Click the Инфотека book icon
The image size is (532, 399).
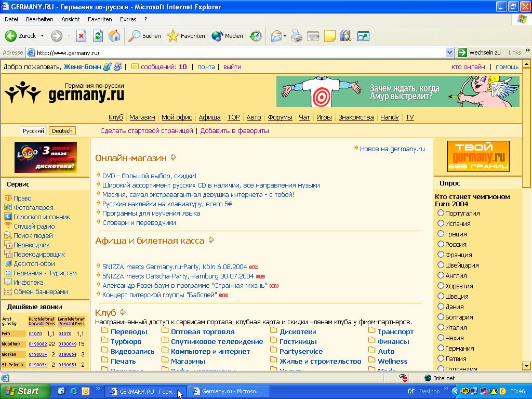pyautogui.click(x=8, y=282)
